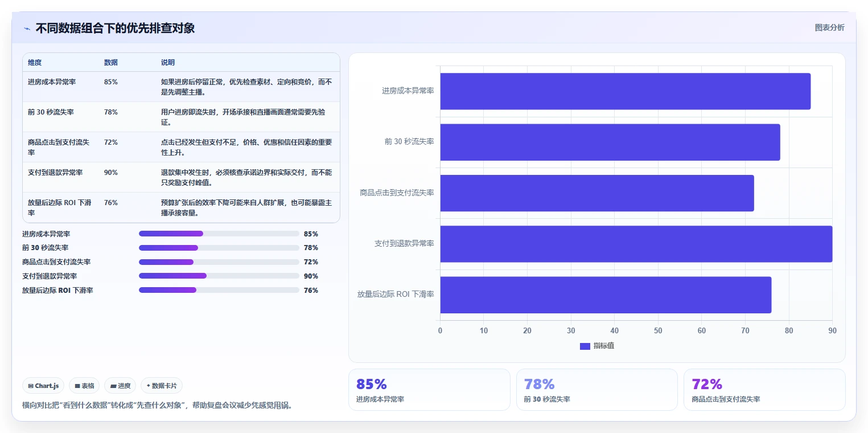Click the description starting 用户进房即流失时
This screenshot has width=868, height=433.
click(244, 117)
